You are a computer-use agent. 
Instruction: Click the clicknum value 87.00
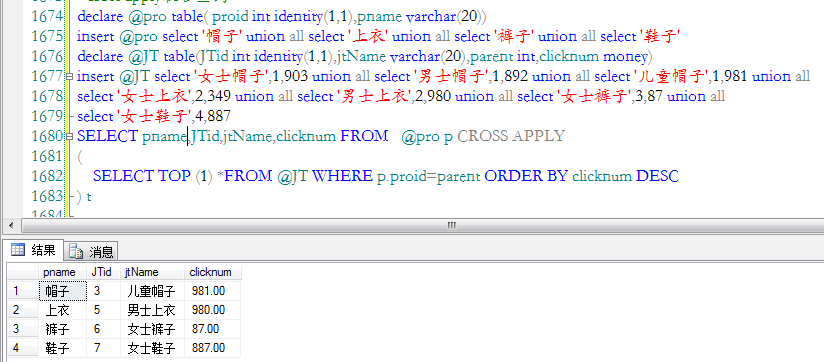coord(213,329)
